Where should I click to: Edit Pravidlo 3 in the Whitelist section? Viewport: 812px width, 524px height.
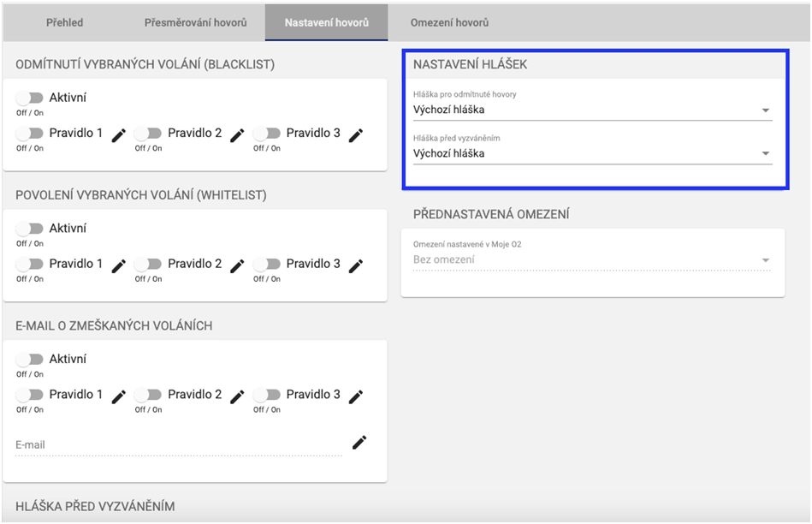tap(356, 265)
